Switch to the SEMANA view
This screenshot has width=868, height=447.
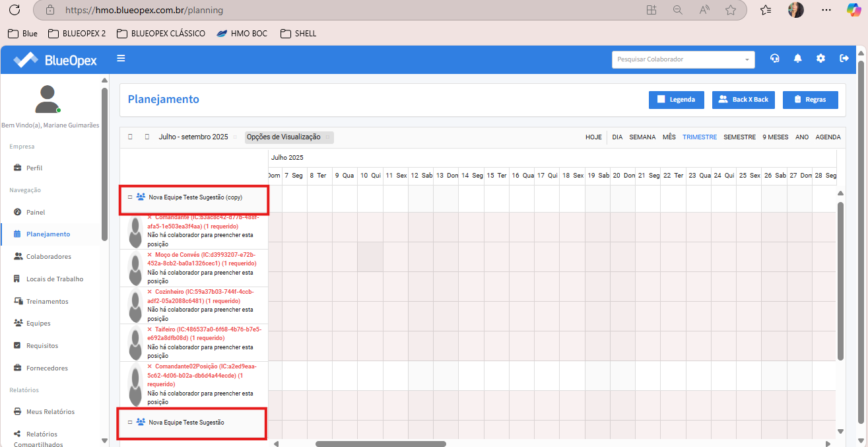tap(642, 137)
